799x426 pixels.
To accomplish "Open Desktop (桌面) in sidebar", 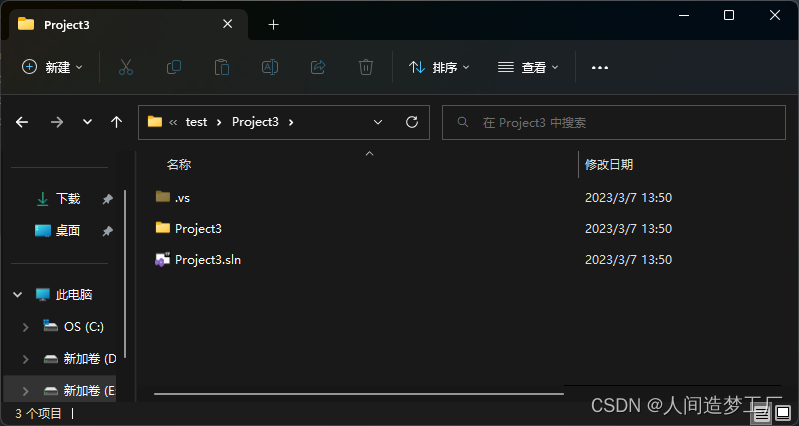I will click(68, 231).
